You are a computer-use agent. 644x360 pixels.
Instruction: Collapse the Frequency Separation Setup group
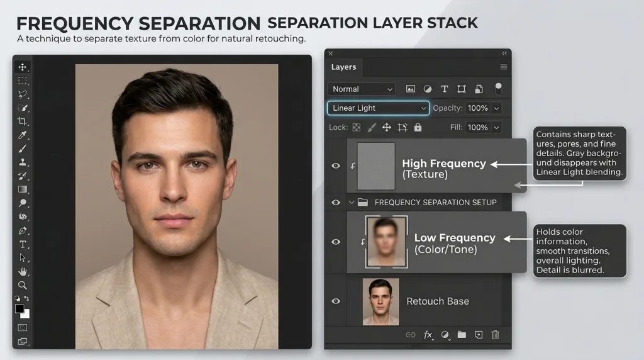click(x=351, y=202)
